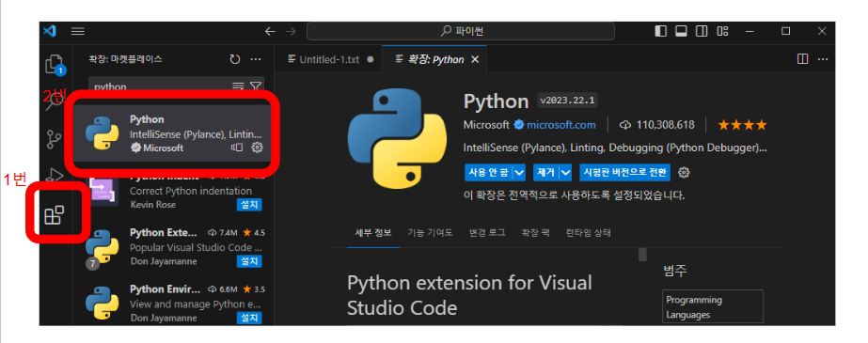This screenshot has width=868, height=343.
Task: Open the hamburger application menu
Action: pyautogui.click(x=78, y=32)
